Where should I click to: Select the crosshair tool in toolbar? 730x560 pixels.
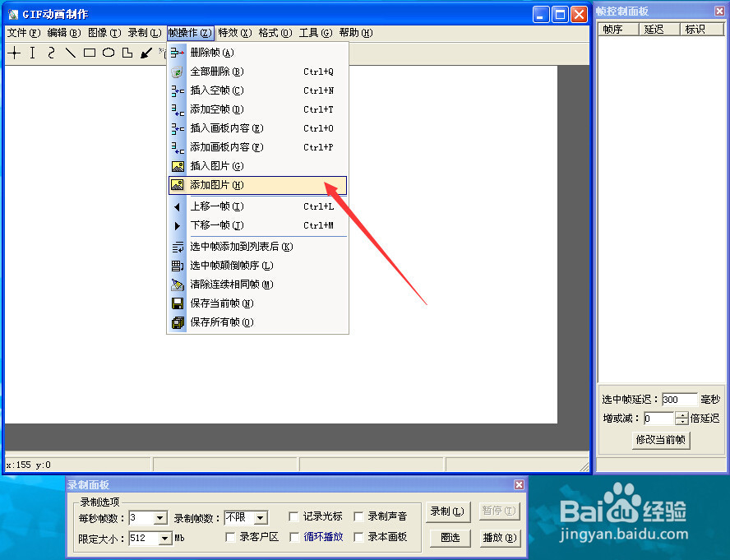pyautogui.click(x=15, y=53)
